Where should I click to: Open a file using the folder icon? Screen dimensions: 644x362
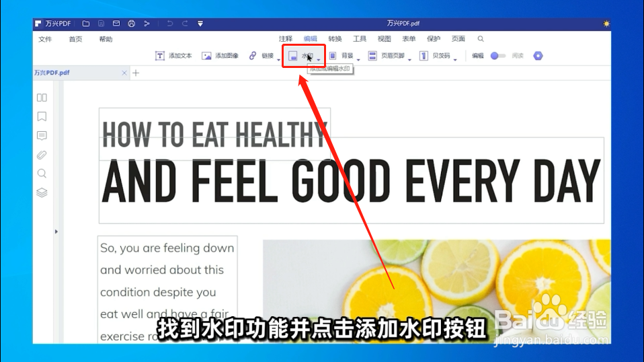(86, 24)
